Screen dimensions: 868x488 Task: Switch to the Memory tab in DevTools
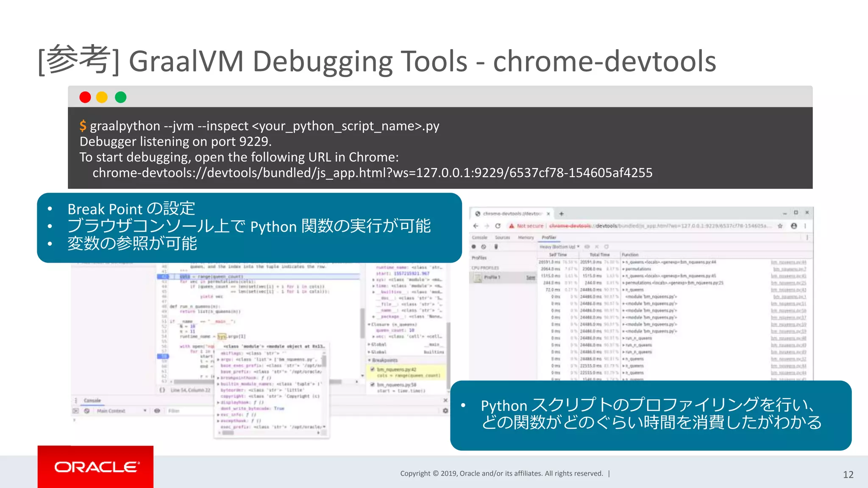526,238
